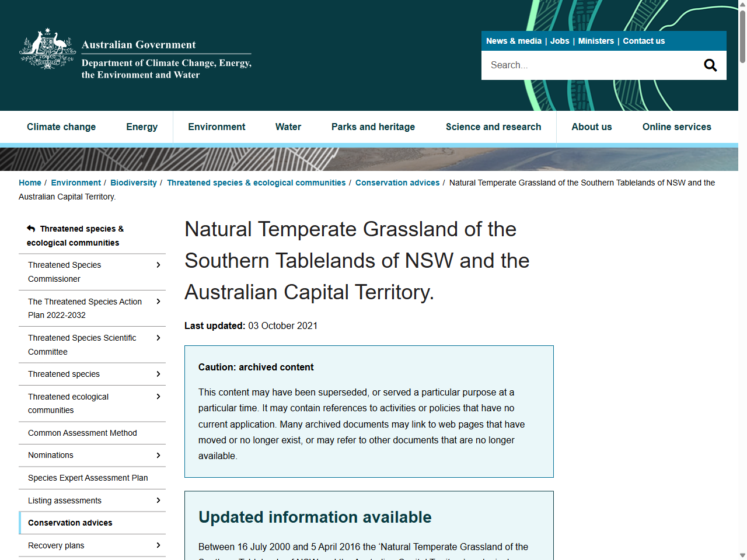Screen dimensions: 747x560
Task: Open the Biodiversity breadcrumb link
Action: pyautogui.click(x=134, y=183)
